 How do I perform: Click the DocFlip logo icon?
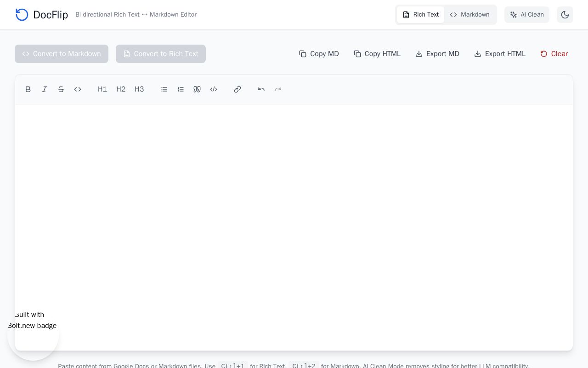[22, 15]
